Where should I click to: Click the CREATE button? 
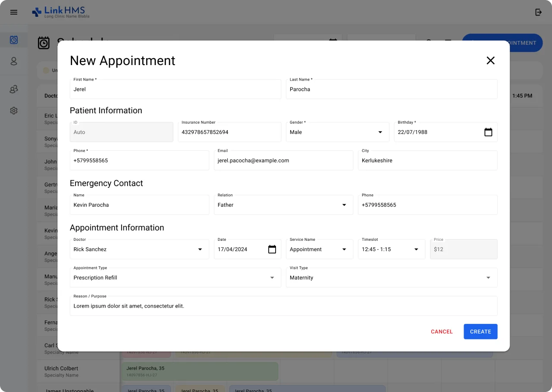480,332
